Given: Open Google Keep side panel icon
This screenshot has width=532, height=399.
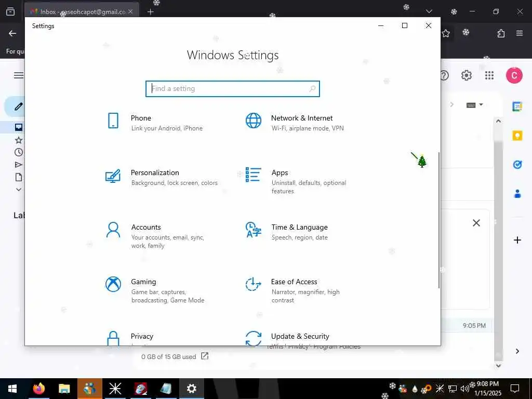Looking at the screenshot, I should 517,136.
